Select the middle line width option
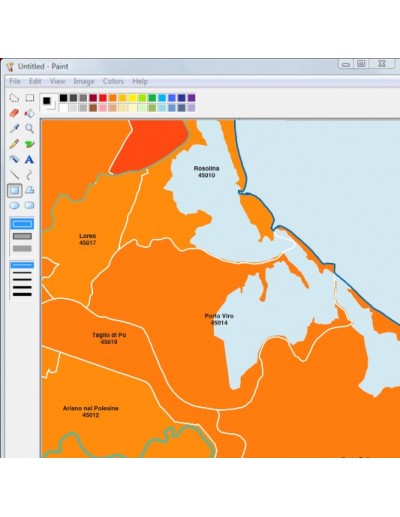400x517 pixels. [22, 280]
